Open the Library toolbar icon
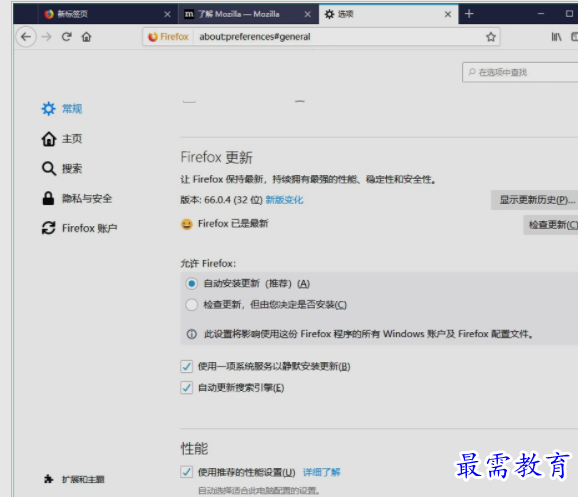Image resolution: width=578 pixels, height=497 pixels. click(x=556, y=37)
